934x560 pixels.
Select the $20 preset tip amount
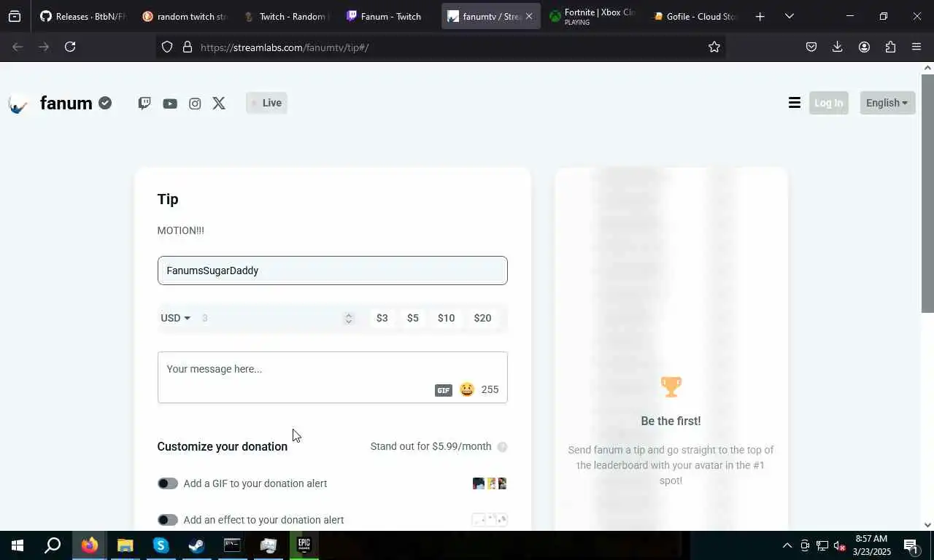[x=482, y=318]
